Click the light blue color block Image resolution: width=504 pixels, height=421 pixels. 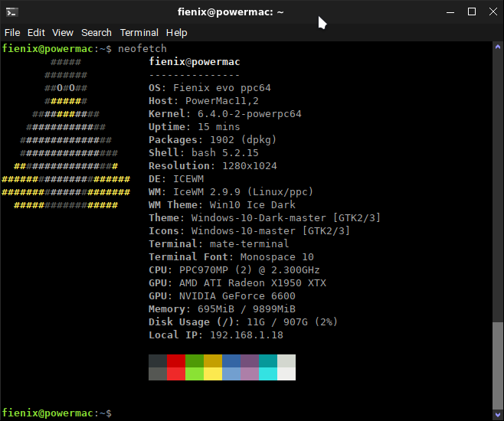click(231, 374)
